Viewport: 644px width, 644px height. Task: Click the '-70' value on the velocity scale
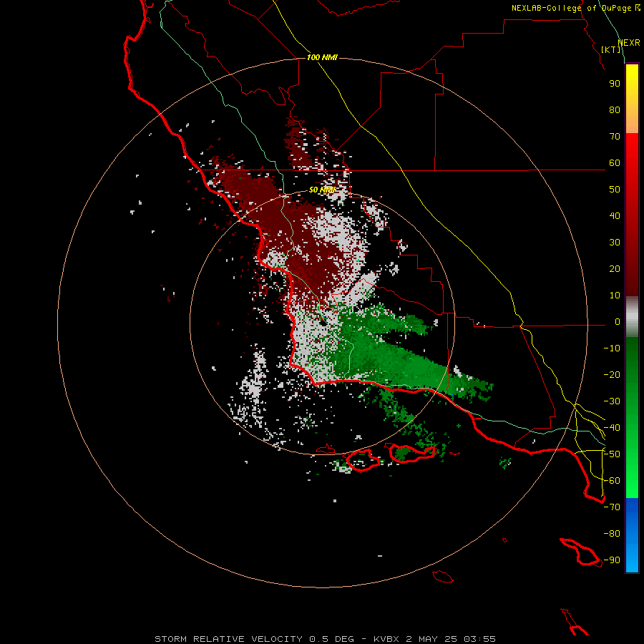[x=612, y=507]
